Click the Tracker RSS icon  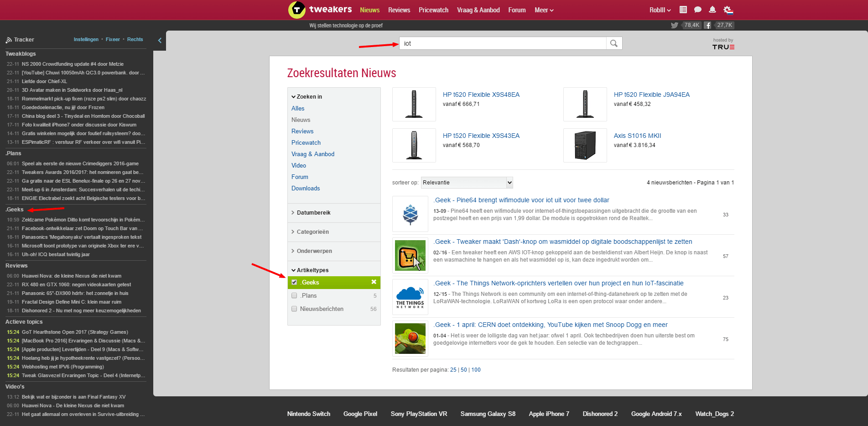tap(9, 40)
